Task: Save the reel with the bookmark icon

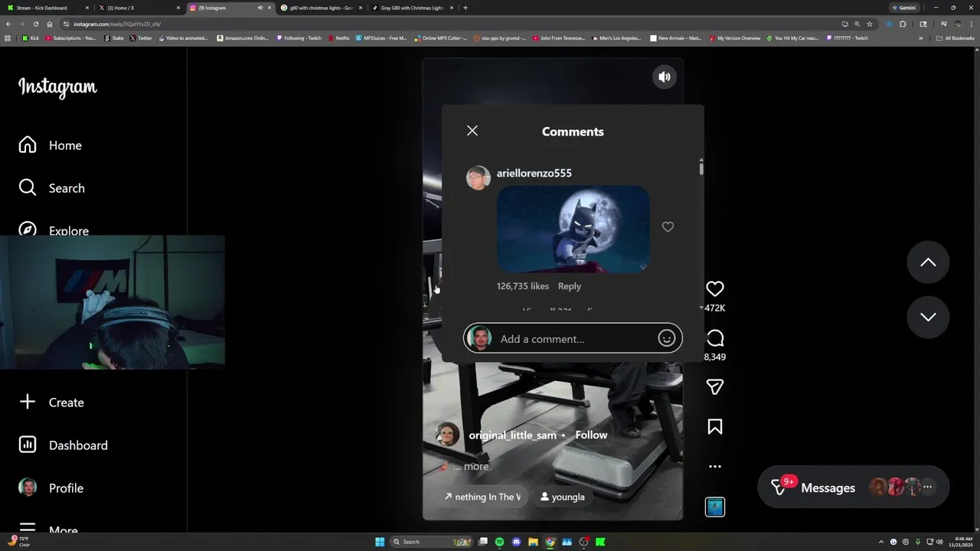Action: [x=715, y=426]
